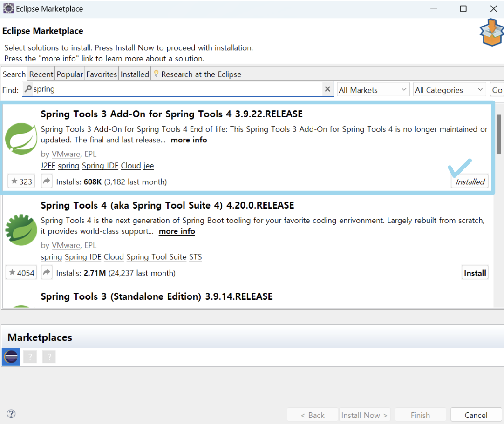The height and width of the screenshot is (424, 504).
Task: Switch to the Installed tab
Action: pos(135,74)
